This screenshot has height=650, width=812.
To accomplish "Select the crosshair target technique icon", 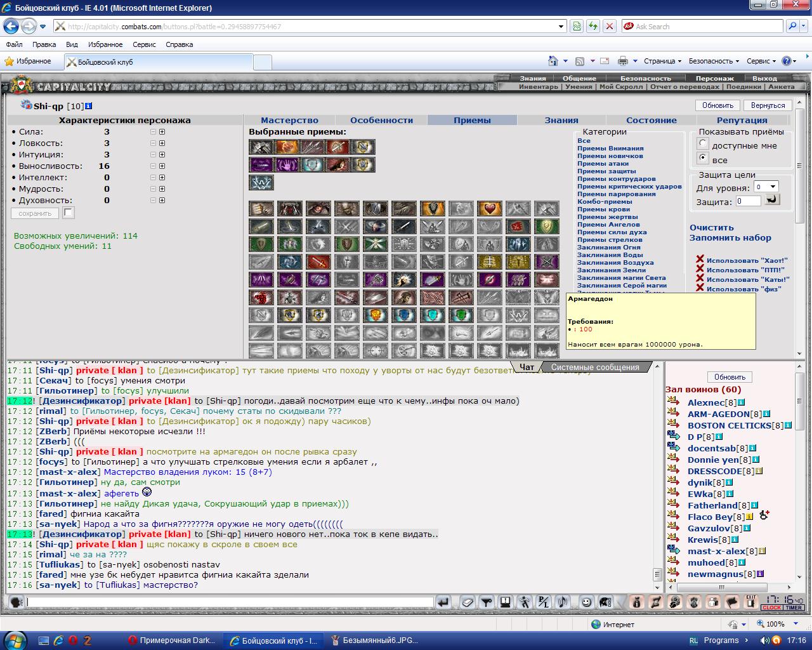I will [375, 351].
